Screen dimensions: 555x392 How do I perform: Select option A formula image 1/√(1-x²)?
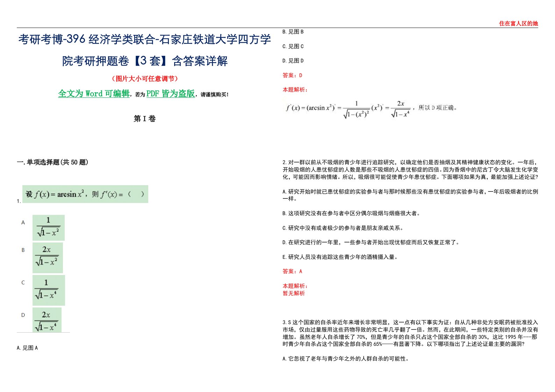pos(49,228)
